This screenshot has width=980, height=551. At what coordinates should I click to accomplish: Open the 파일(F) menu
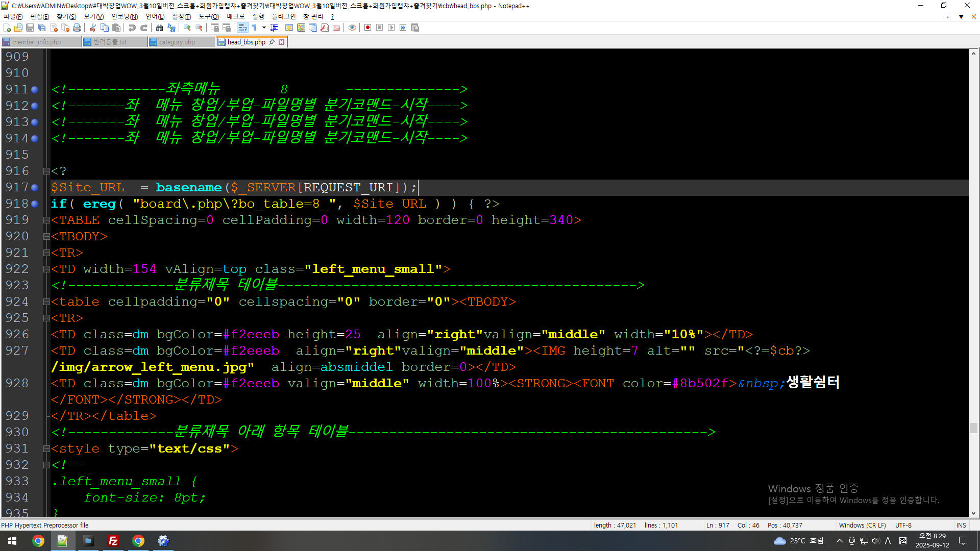tap(13, 16)
